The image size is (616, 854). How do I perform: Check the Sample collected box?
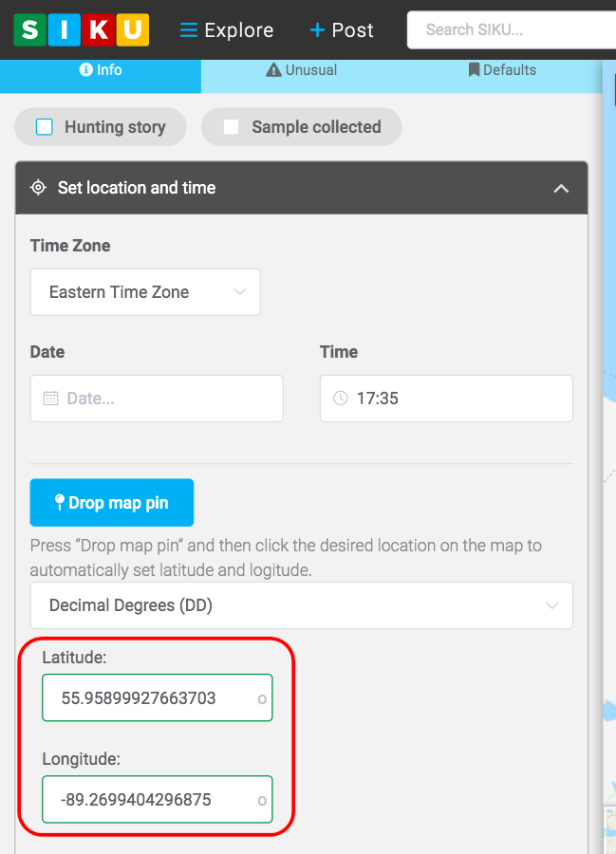click(x=231, y=127)
